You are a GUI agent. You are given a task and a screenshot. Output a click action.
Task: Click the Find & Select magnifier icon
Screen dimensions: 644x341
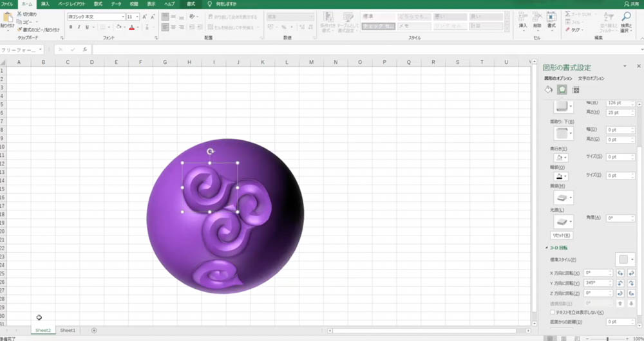627,17
